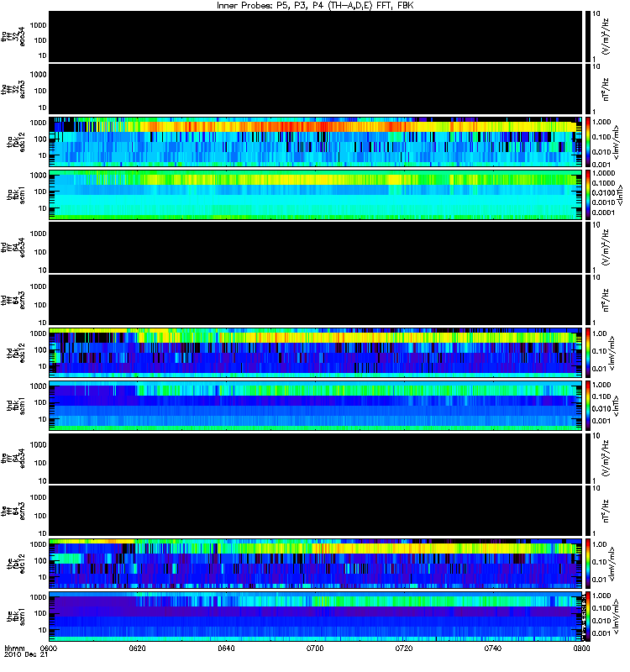
Task: Click the "thd fbk scm1" panel label
Action: pos(16,406)
